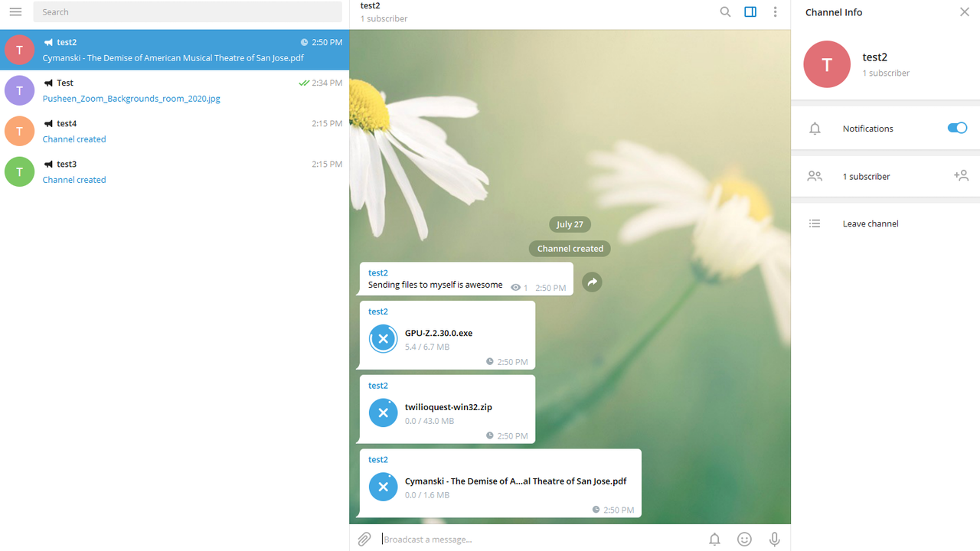Image resolution: width=980 pixels, height=551 pixels.
Task: Toggle the Notifications switch off
Action: click(957, 129)
